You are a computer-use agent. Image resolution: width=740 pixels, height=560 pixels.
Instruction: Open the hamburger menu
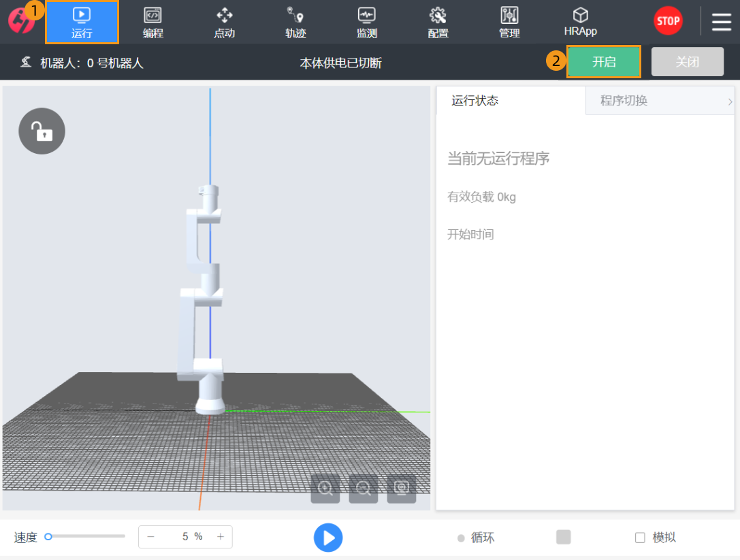click(722, 22)
